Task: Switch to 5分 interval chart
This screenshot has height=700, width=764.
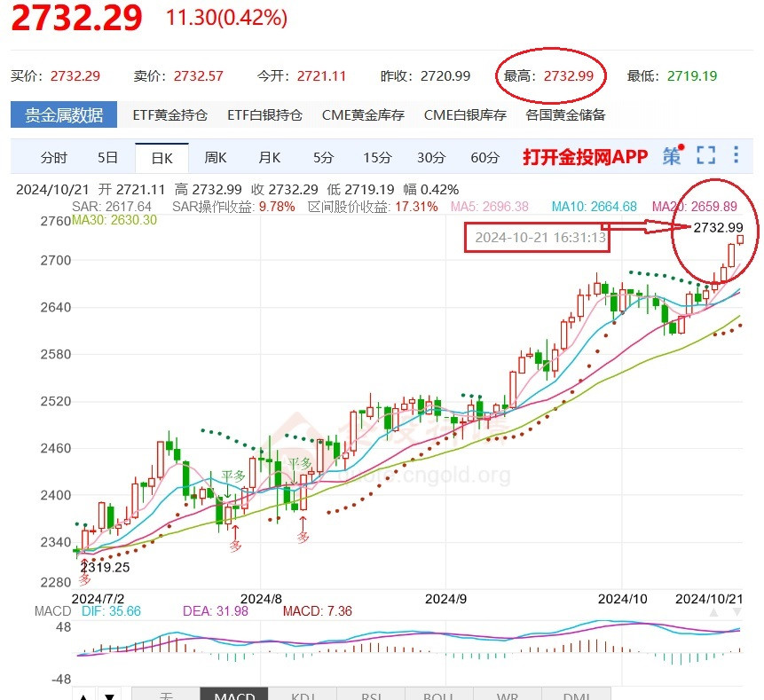Action: tap(323, 158)
